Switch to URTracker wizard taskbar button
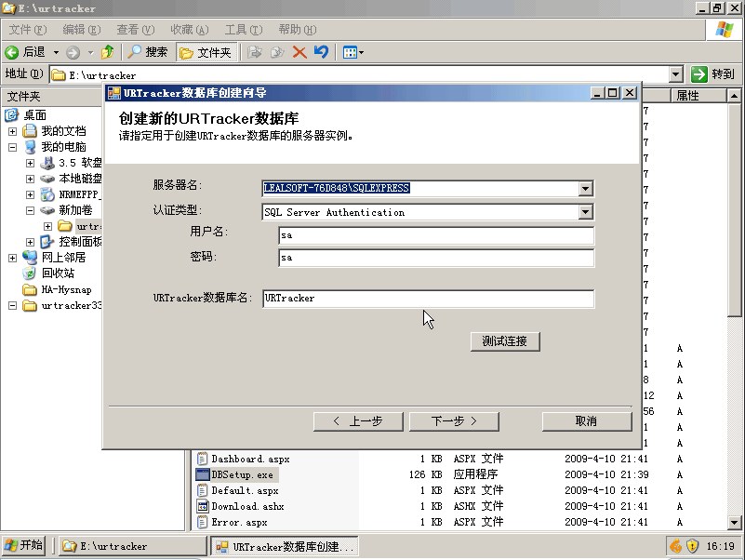745x560 pixels. [284, 546]
